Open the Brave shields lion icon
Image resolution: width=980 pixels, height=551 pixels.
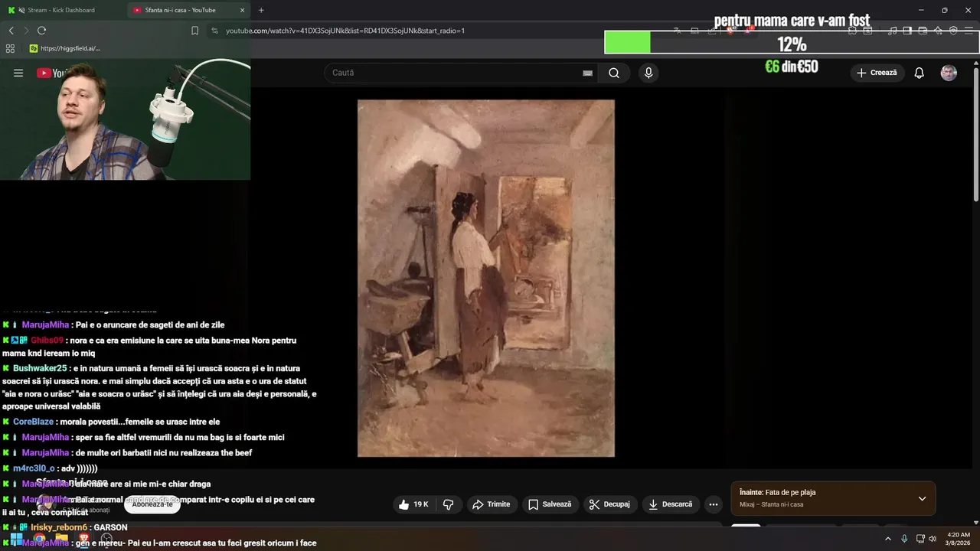click(x=731, y=31)
